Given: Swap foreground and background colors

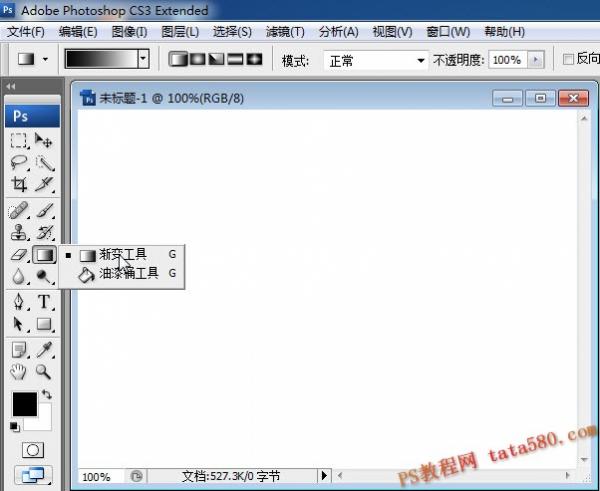Looking at the screenshot, I should point(47,394).
